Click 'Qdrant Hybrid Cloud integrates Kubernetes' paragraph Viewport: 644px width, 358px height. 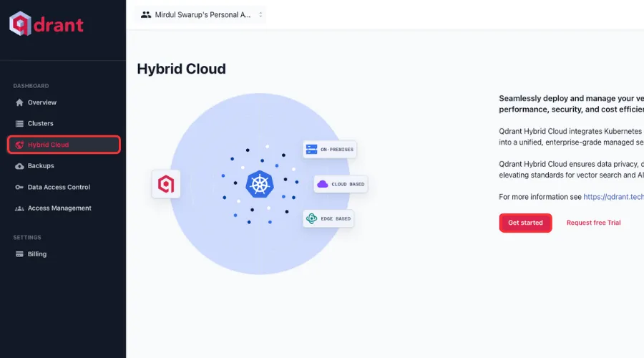click(571, 137)
